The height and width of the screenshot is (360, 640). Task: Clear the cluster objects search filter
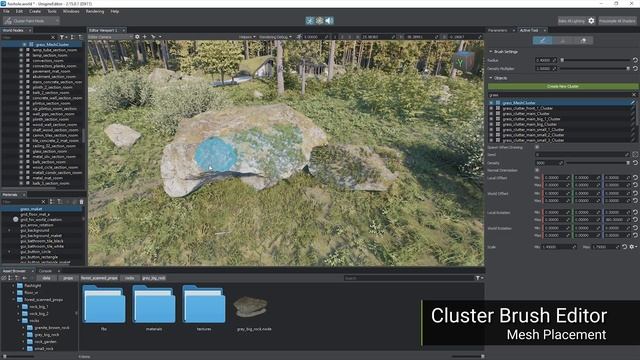(x=634, y=95)
